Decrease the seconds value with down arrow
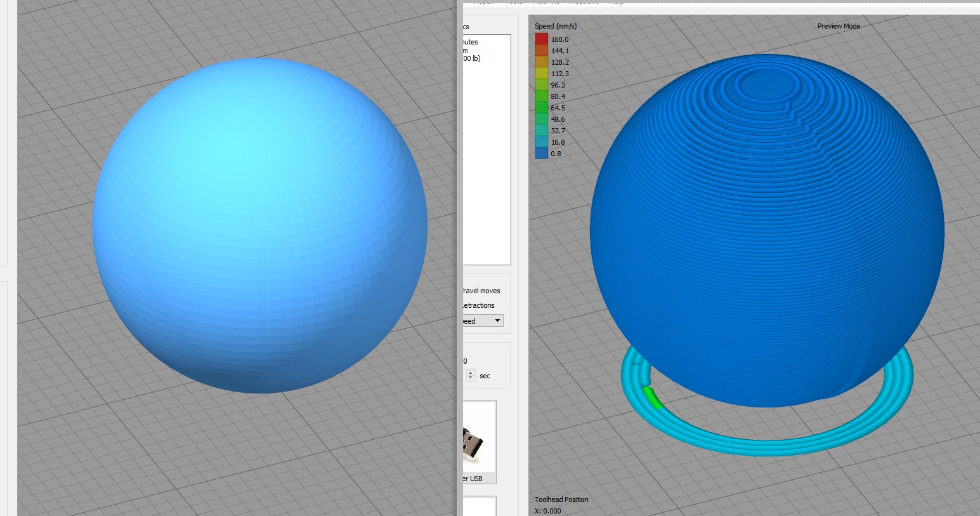The image size is (980, 516). (x=470, y=378)
